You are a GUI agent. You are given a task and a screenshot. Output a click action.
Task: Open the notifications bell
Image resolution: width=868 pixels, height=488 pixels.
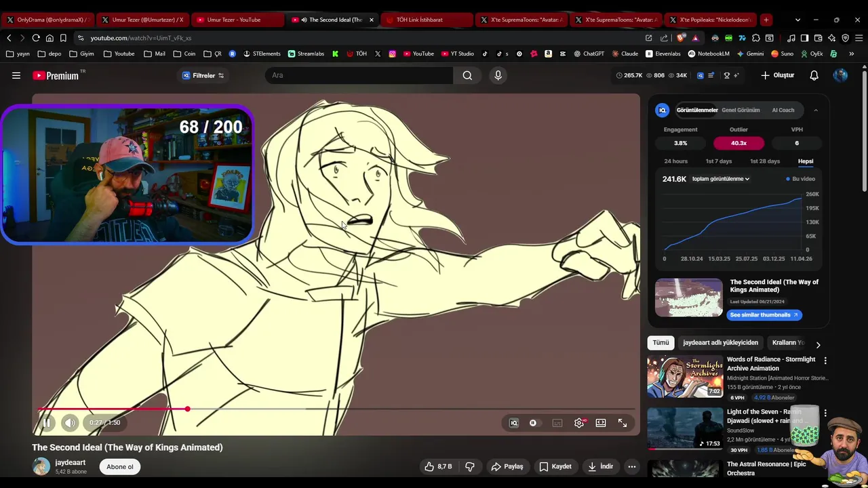coord(814,75)
